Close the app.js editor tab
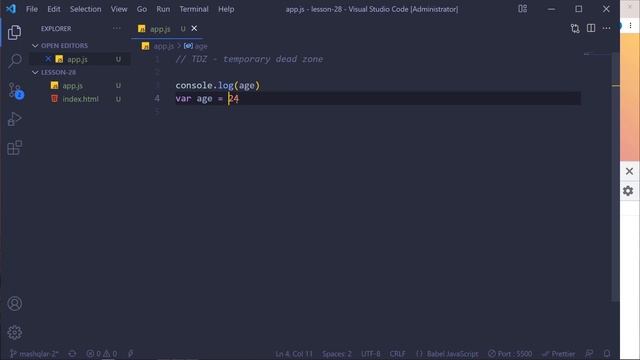This screenshot has height=360, width=640. tap(194, 28)
